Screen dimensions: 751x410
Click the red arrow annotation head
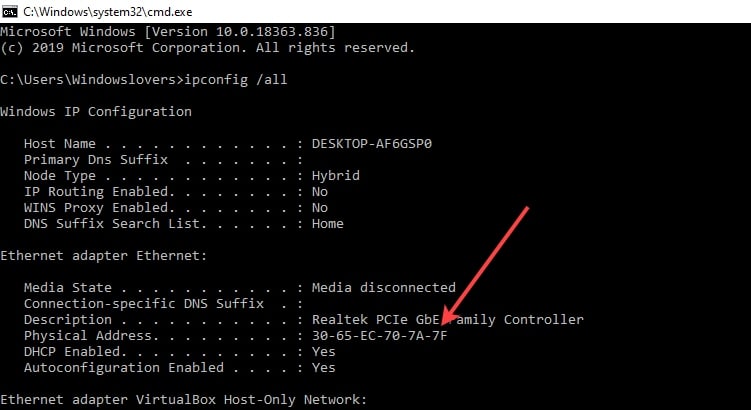pyautogui.click(x=450, y=316)
